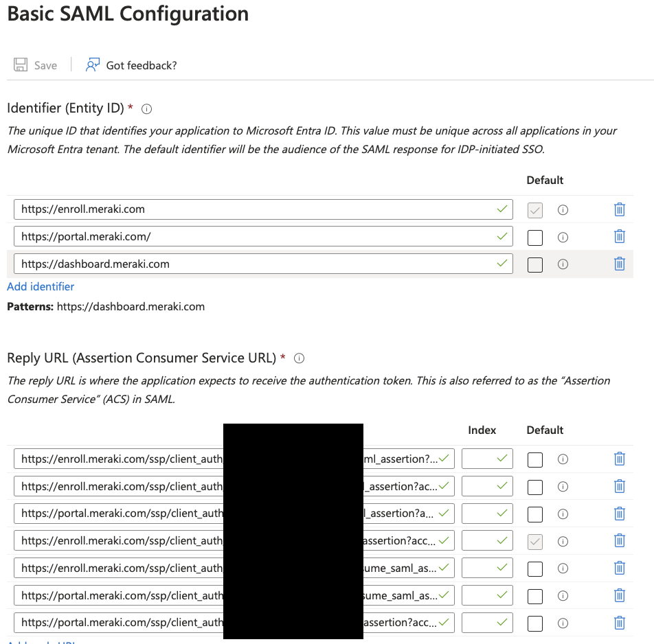
Task: Delete the https://dashboard.meraki.com identifier row
Action: click(620, 264)
